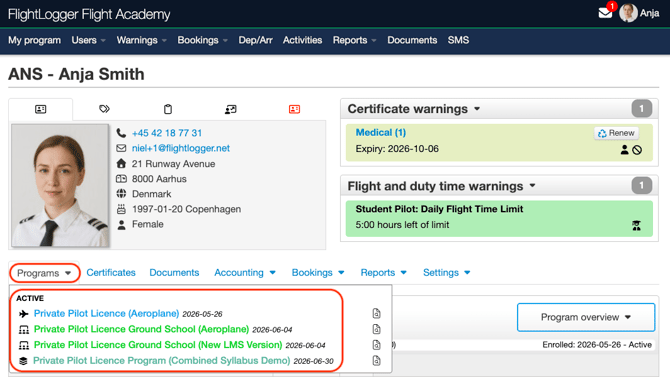The image size is (670, 377).
Task: Open SMS page
Action: tap(458, 40)
